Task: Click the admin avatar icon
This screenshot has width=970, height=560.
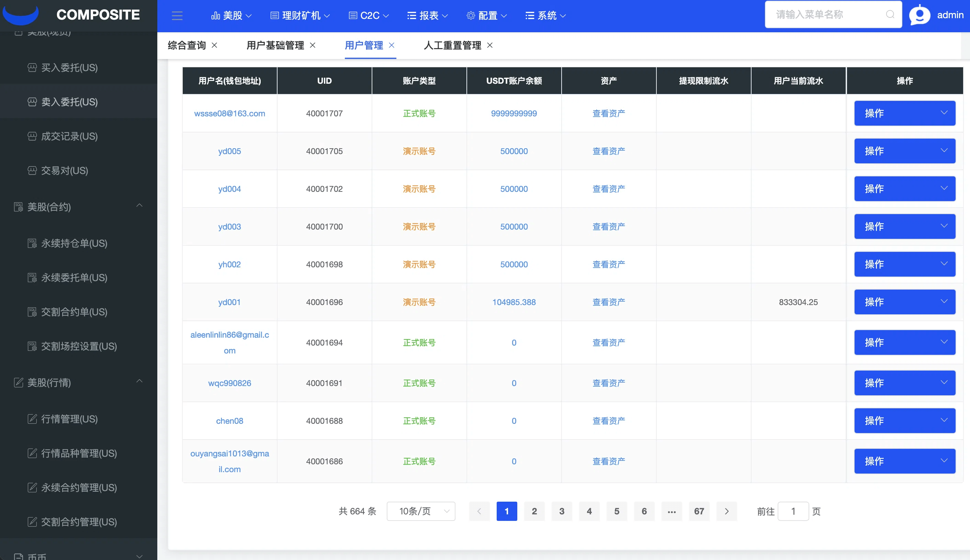Action: pyautogui.click(x=919, y=15)
